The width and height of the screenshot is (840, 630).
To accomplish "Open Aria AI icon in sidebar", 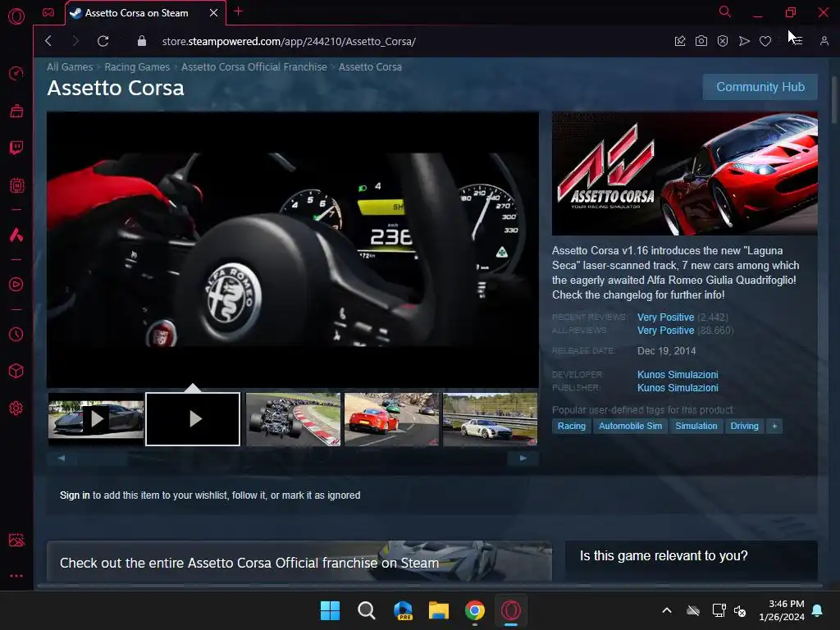I will click(x=16, y=235).
